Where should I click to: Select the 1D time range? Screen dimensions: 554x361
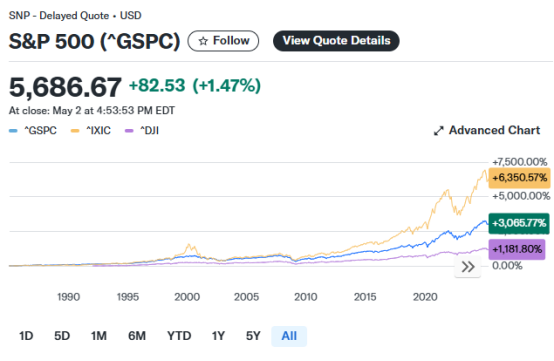click(26, 336)
